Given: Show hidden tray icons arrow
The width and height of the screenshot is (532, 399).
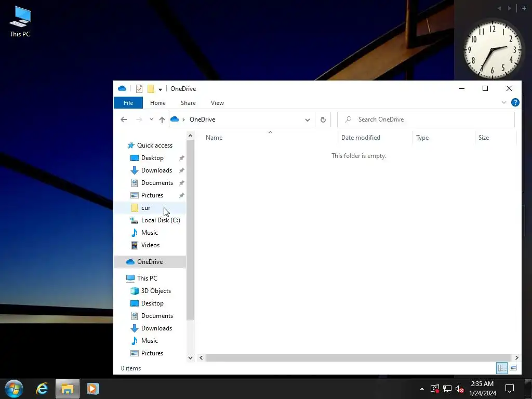Looking at the screenshot, I should (x=422, y=389).
